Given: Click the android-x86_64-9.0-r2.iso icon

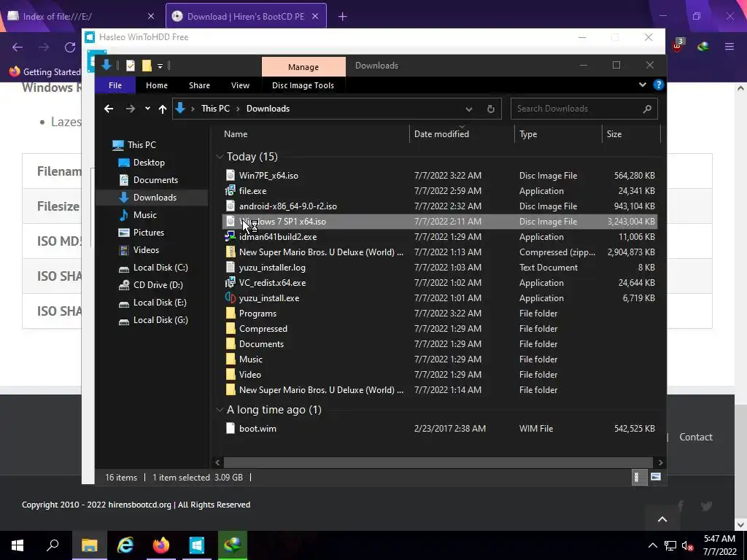Looking at the screenshot, I should (x=231, y=206).
